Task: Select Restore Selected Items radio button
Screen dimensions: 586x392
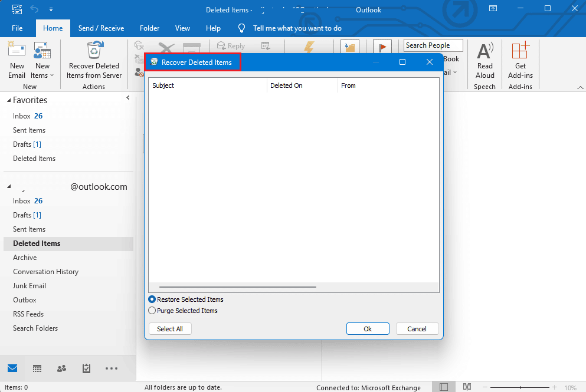Action: 152,299
